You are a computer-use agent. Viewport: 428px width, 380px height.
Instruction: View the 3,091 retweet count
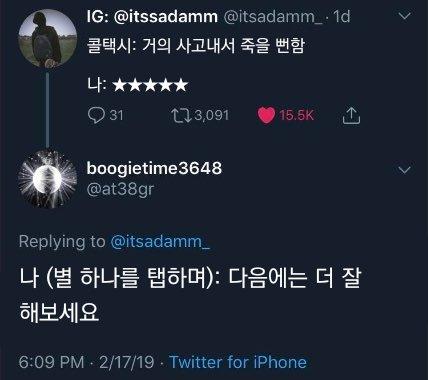click(212, 115)
